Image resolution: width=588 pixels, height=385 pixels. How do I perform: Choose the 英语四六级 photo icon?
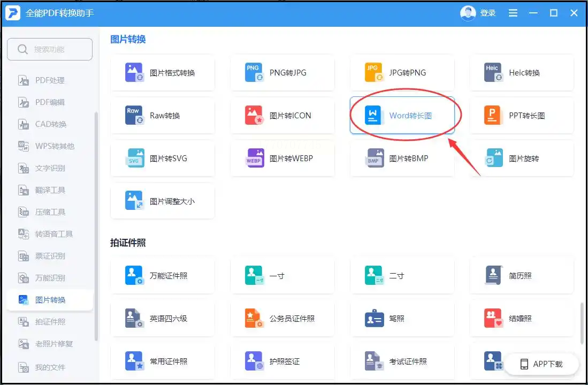(134, 318)
